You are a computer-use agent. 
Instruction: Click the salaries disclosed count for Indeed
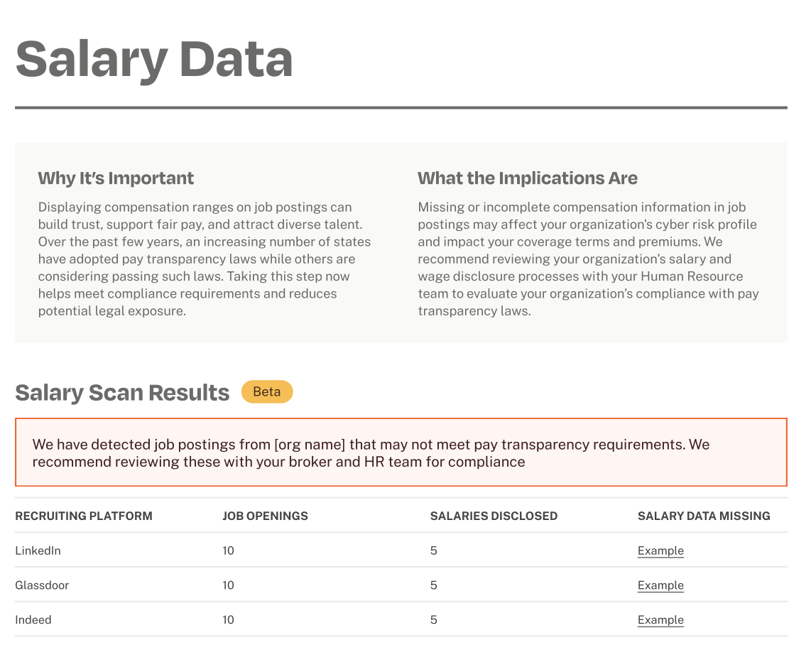pyautogui.click(x=434, y=619)
